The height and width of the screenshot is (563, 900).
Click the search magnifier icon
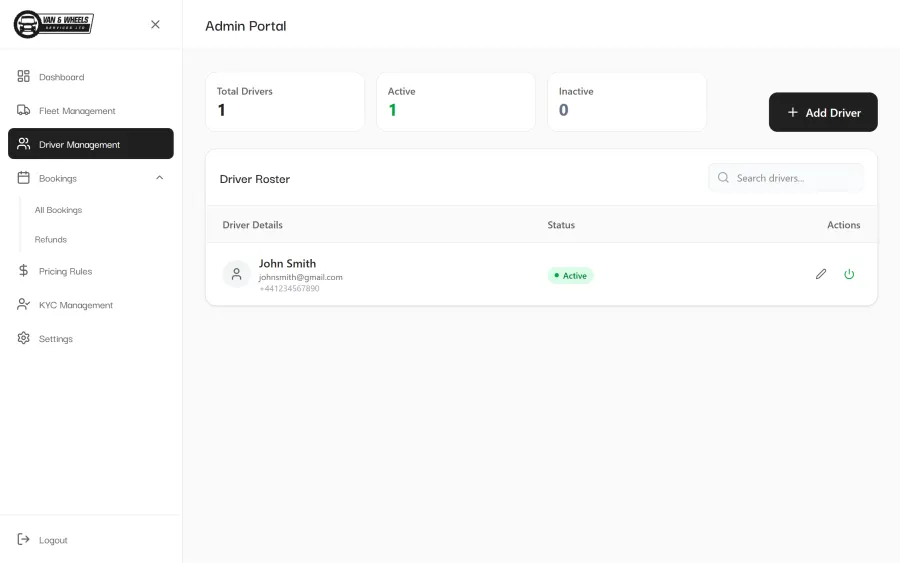[x=723, y=178]
